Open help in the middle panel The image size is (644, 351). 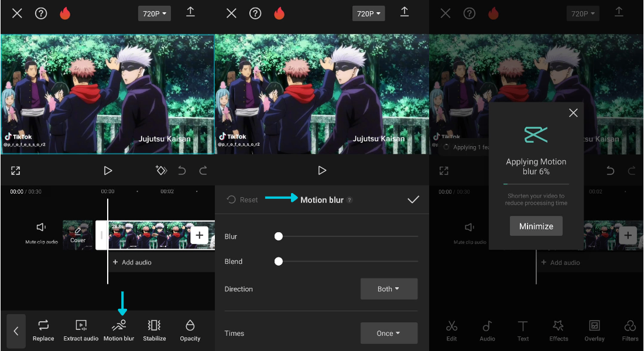pos(255,13)
